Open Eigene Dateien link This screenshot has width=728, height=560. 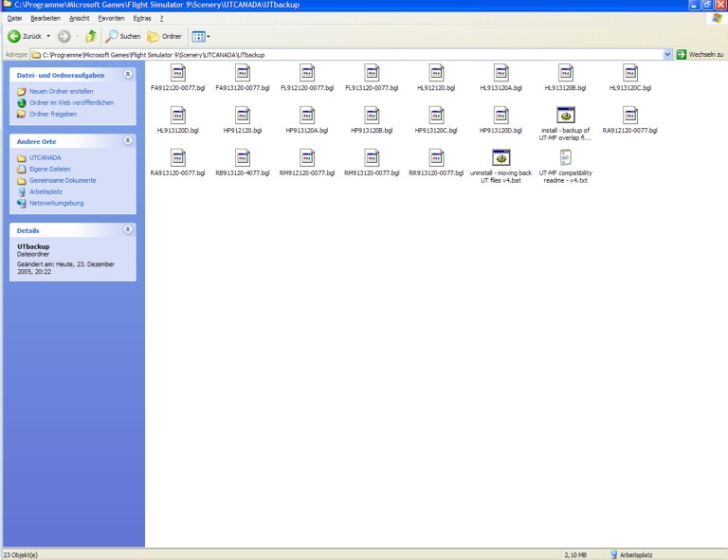point(50,169)
